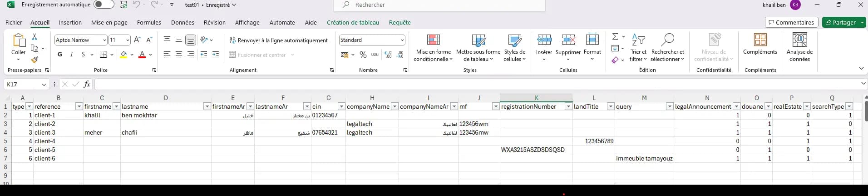Decrease font size with smaller A
The height and width of the screenshot is (196, 868).
pyautogui.click(x=149, y=40)
